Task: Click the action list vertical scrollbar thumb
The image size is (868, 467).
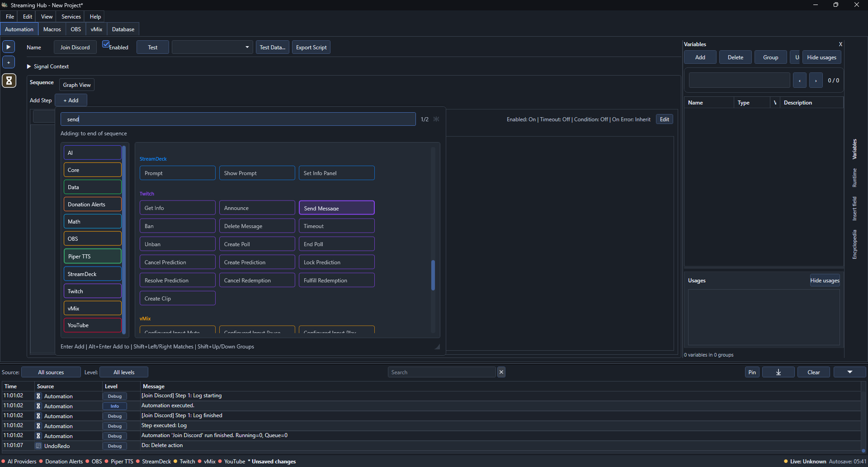Action: click(433, 275)
